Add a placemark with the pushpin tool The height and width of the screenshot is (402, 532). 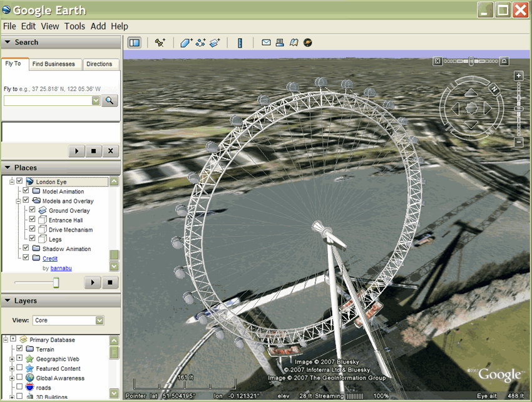point(160,43)
